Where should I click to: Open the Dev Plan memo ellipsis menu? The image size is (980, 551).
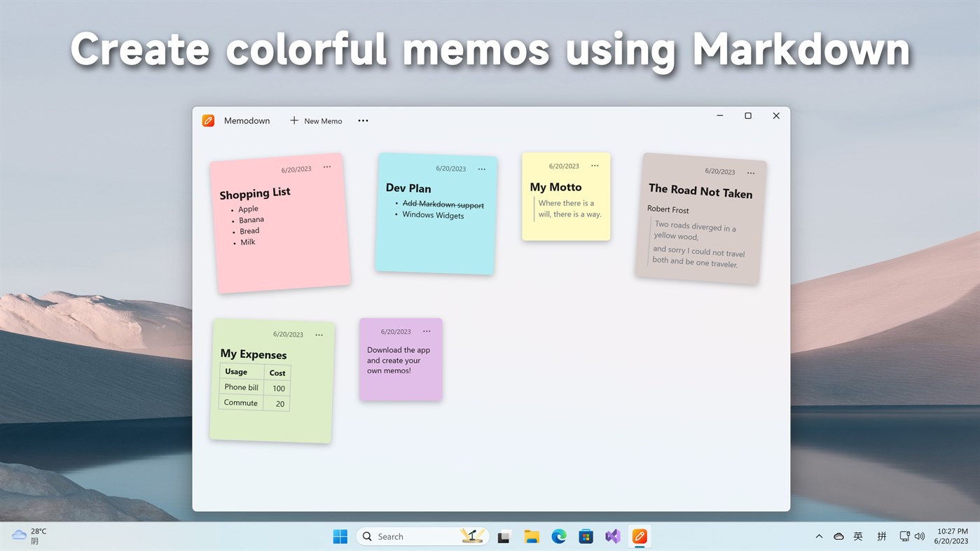tap(482, 169)
